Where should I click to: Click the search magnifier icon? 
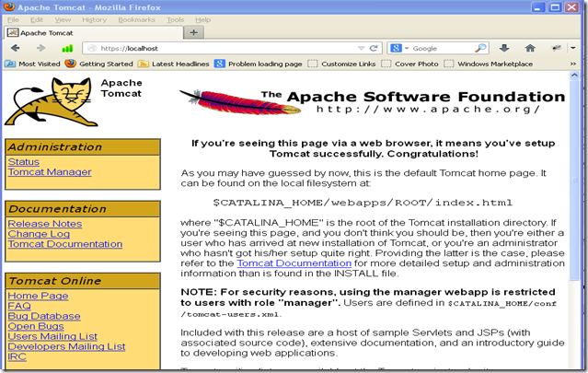pos(480,48)
